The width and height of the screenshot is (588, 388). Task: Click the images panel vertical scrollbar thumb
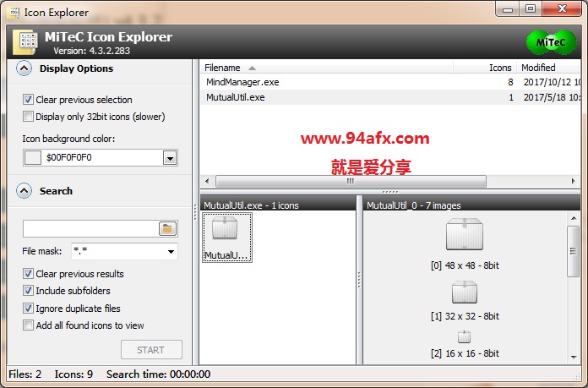pyautogui.click(x=574, y=251)
